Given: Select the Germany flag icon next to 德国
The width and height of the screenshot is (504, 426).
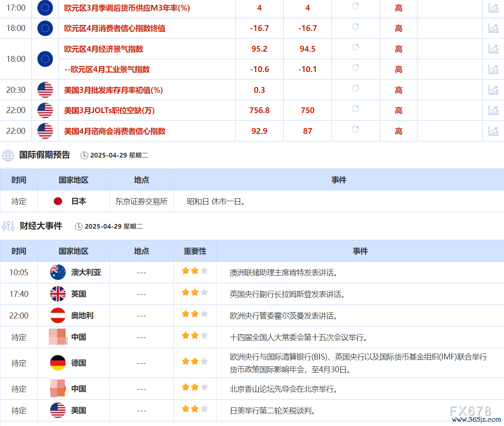Looking at the screenshot, I should pos(58,363).
